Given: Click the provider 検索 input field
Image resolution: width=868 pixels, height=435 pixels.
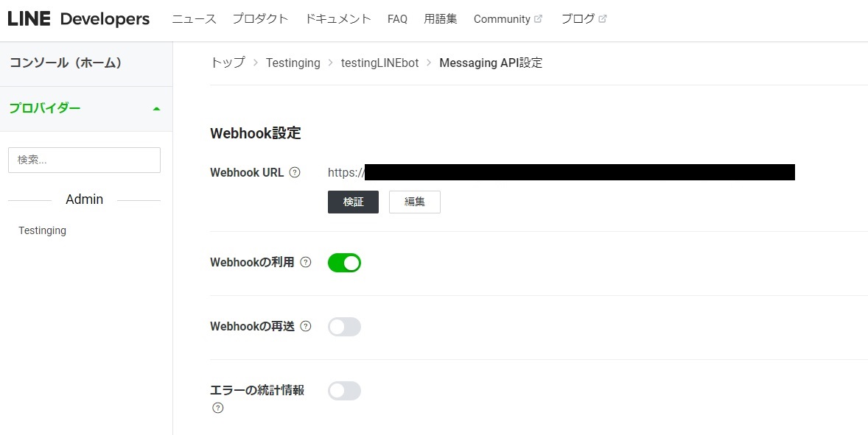Looking at the screenshot, I should click(x=84, y=160).
